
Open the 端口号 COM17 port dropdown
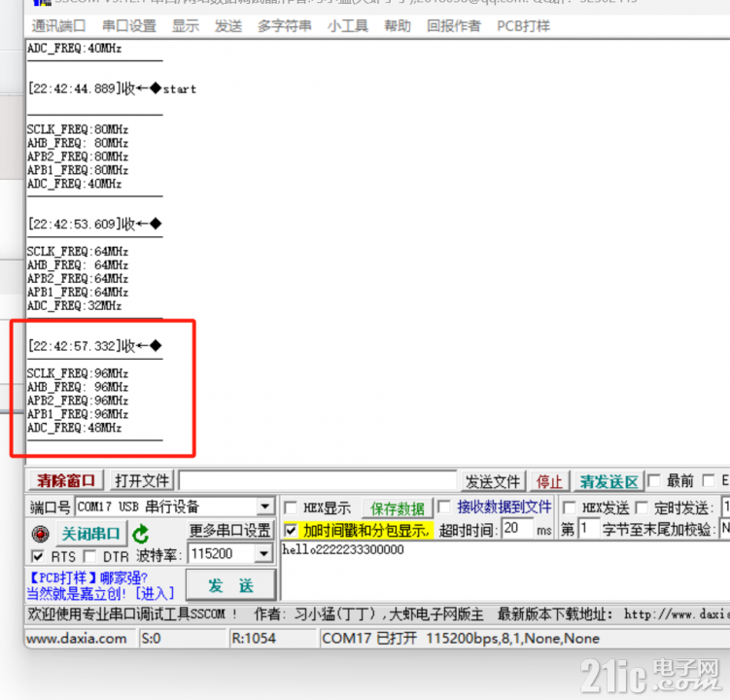tap(264, 507)
